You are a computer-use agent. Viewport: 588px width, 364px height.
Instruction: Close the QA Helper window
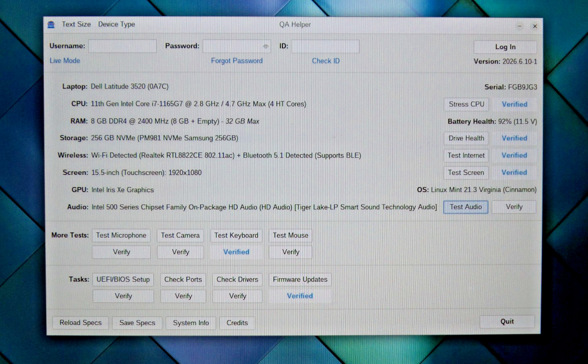coord(535,26)
